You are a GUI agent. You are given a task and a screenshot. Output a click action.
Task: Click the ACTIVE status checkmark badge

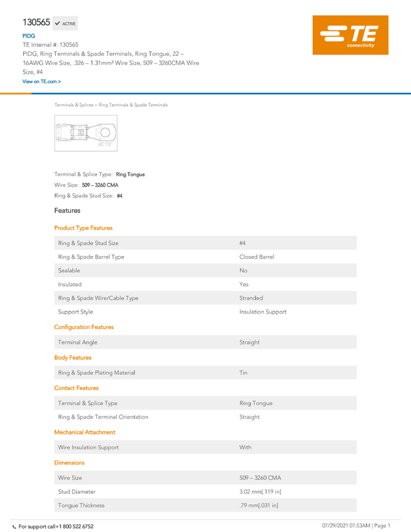click(x=65, y=23)
